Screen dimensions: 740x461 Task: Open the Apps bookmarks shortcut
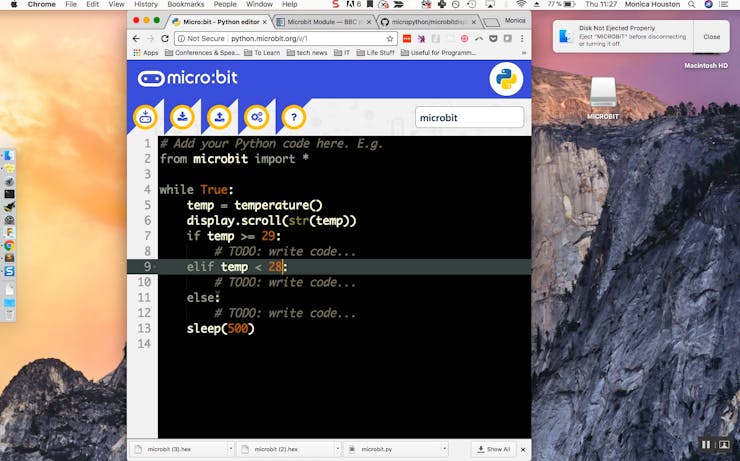(146, 53)
